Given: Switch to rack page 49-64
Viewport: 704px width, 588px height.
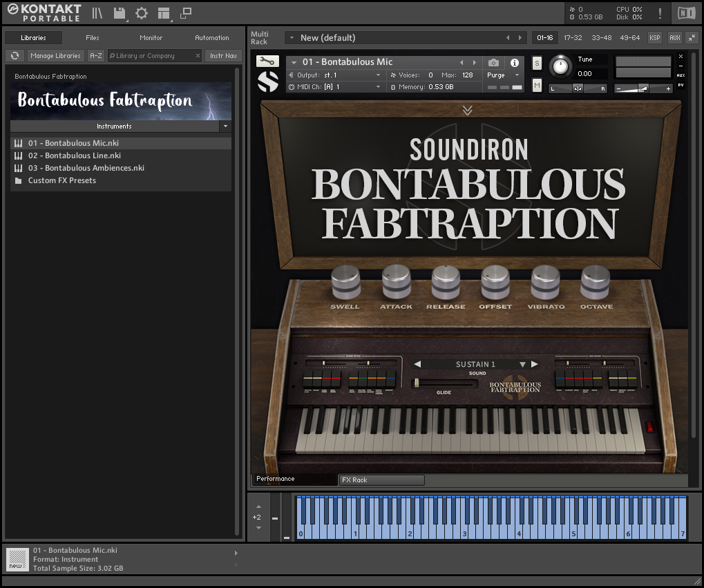Looking at the screenshot, I should click(630, 38).
